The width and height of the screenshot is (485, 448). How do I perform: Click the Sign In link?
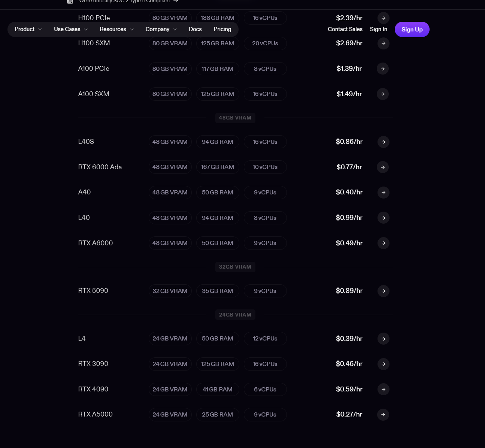[x=378, y=29]
